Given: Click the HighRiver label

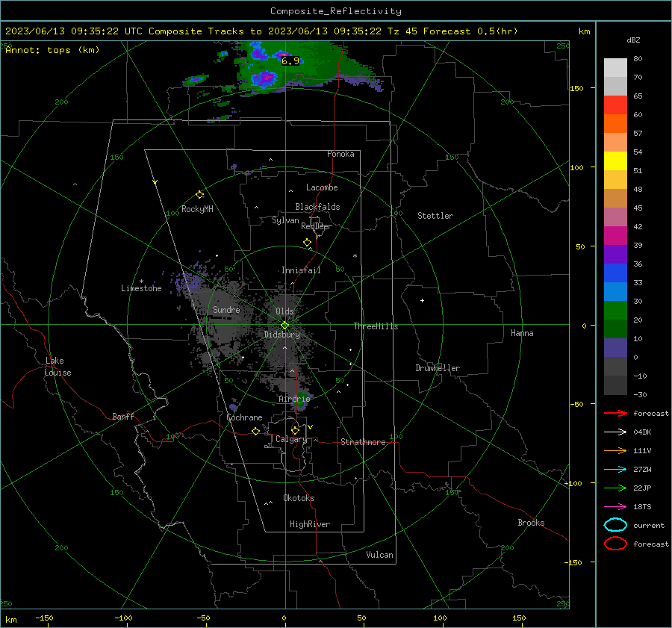Looking at the screenshot, I should [310, 524].
